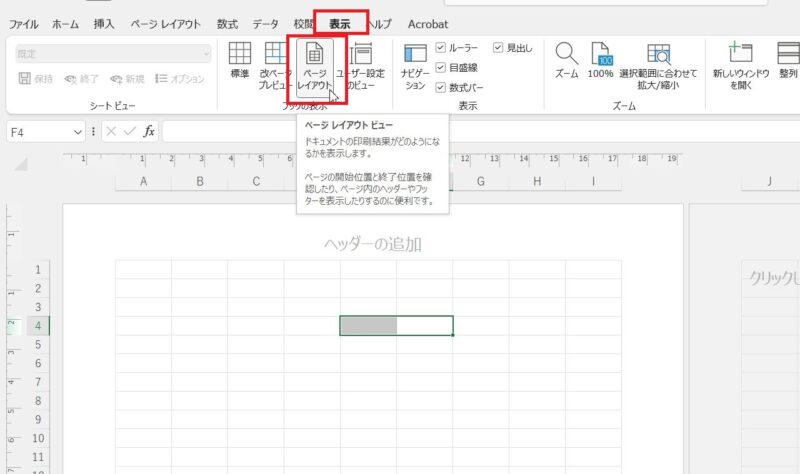Click ヘッダーの追加 header area

click(x=373, y=244)
